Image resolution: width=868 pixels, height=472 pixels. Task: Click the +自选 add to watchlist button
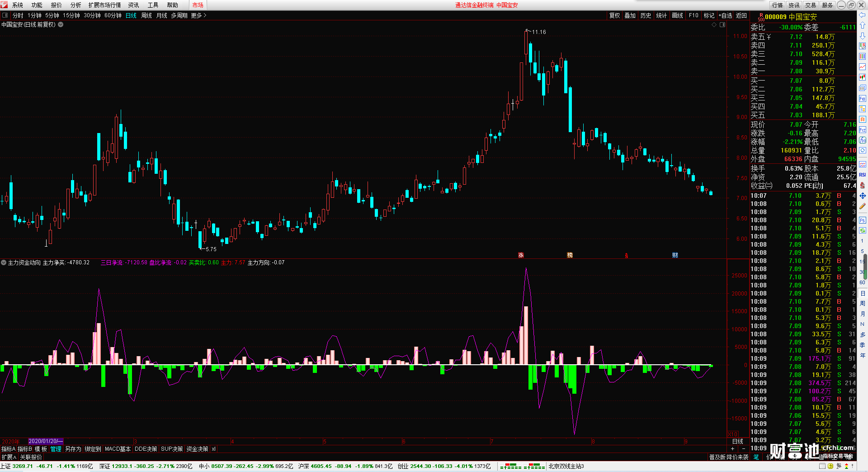(725, 15)
